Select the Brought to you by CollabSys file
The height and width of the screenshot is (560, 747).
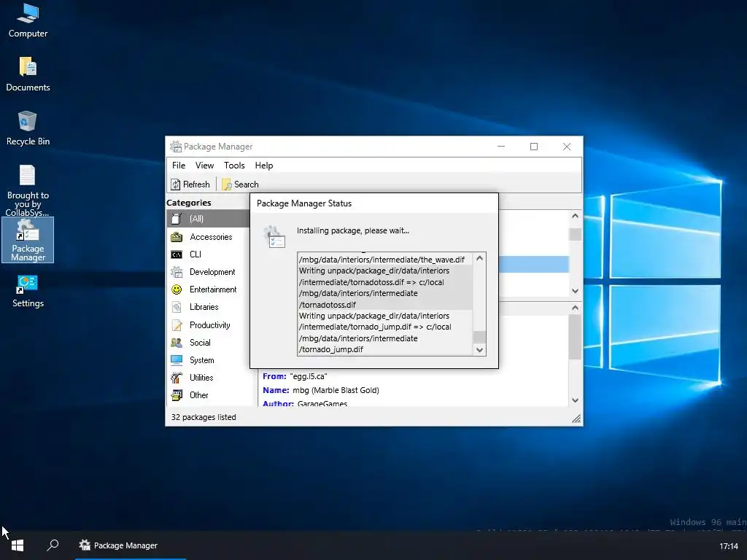coord(28,190)
